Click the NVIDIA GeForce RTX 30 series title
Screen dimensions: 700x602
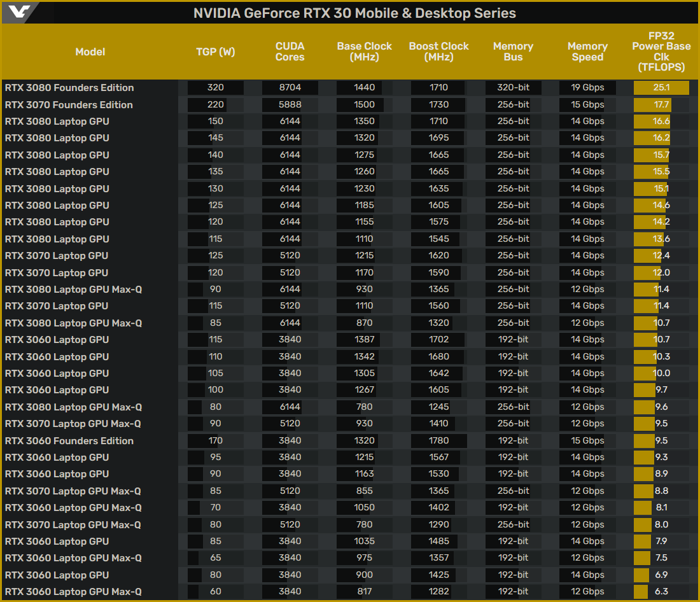(354, 13)
